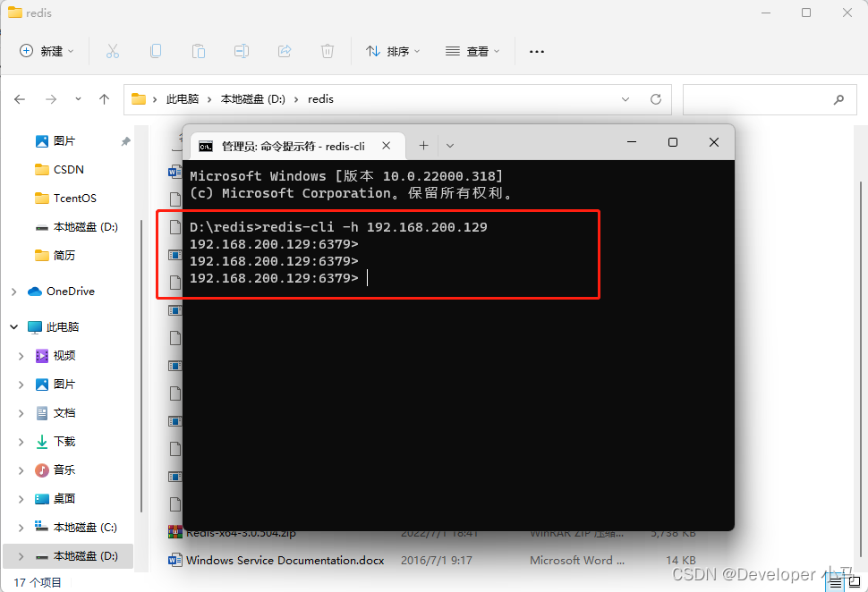Click 此电脑 in the address breadcrumb
868x592 pixels.
pos(183,99)
